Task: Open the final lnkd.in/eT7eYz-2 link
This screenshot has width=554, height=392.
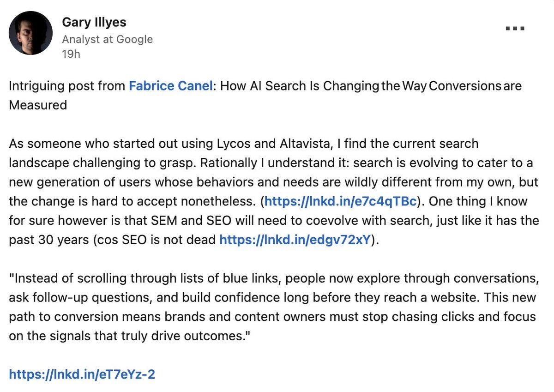Action: [x=82, y=374]
